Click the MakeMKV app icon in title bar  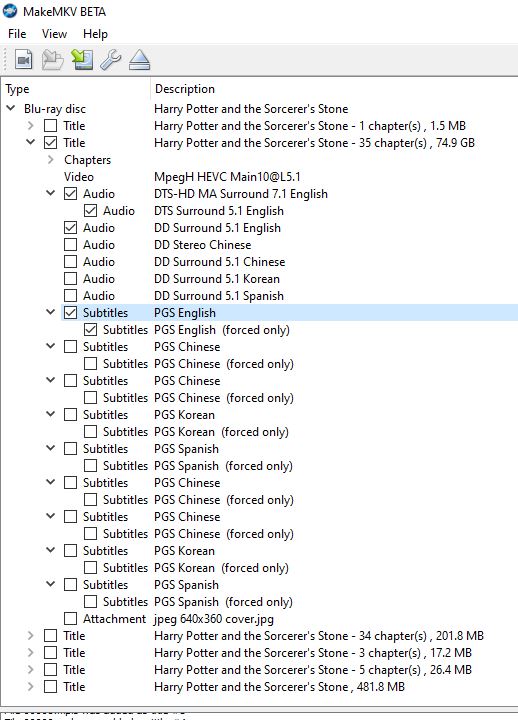(10, 11)
